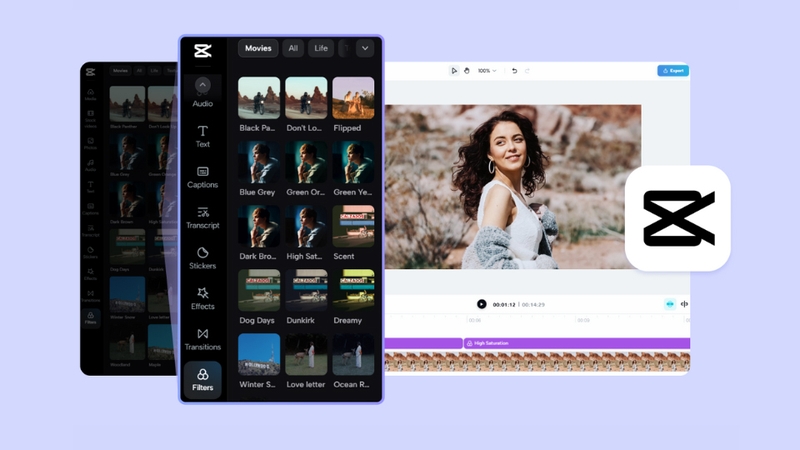Apply the Dark Bro... filter
The width and height of the screenshot is (800, 450).
click(259, 227)
